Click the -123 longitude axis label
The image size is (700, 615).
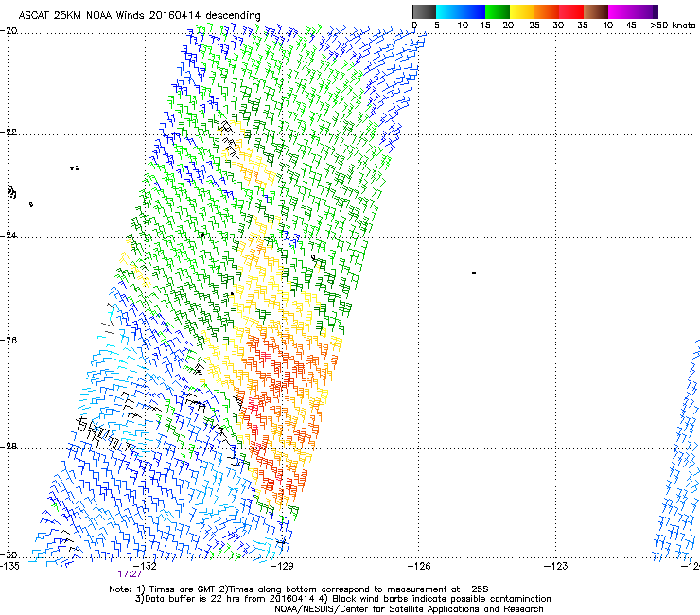[x=556, y=566]
